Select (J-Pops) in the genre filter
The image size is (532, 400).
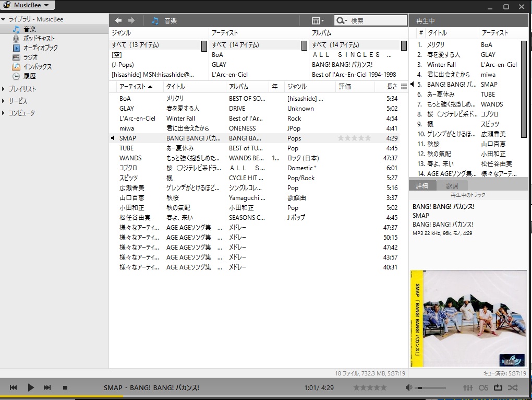[x=123, y=65]
